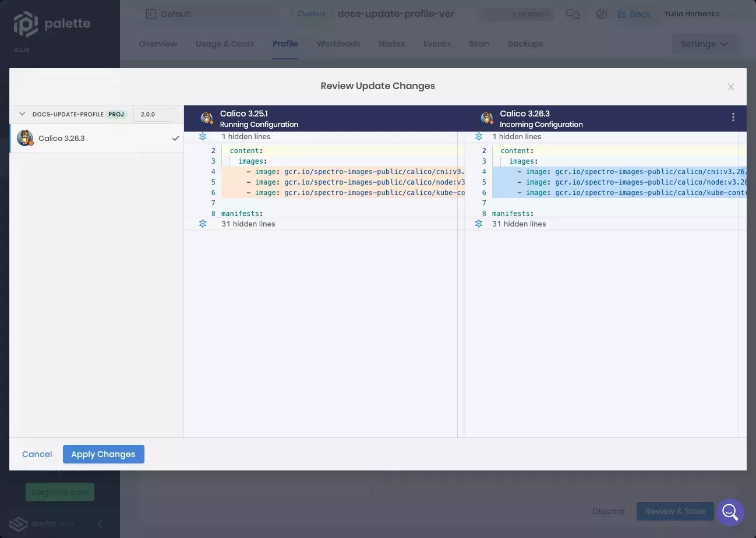Screen dimensions: 756x538
Task: Click the Palette logo icon
Action: coord(26,24)
